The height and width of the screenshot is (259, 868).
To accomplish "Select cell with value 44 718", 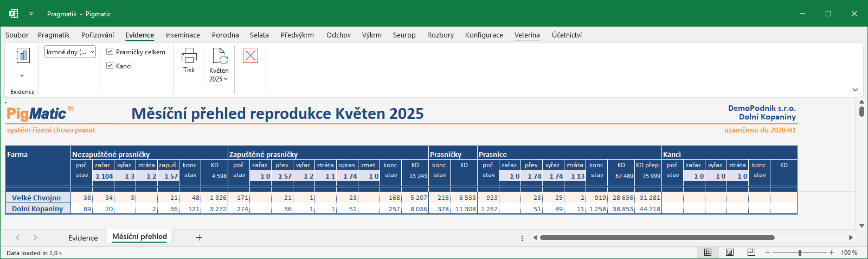I will tap(648, 209).
